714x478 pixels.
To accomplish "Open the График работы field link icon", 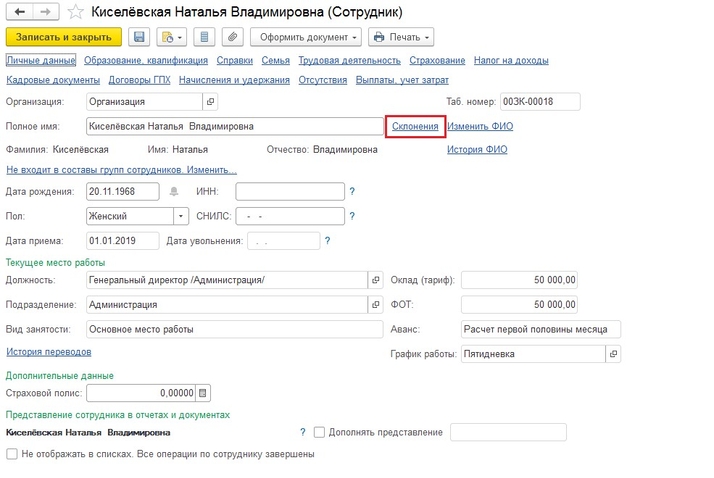I will click(x=614, y=353).
